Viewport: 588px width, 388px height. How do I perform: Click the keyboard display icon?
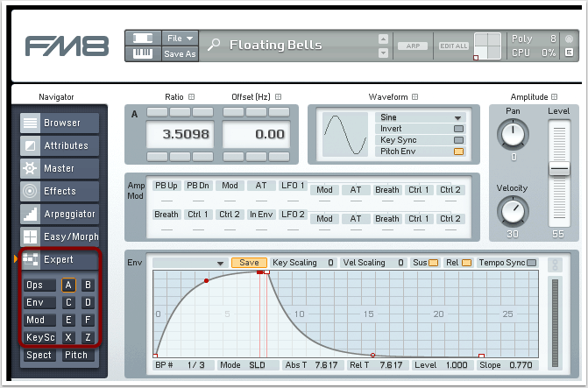(141, 53)
